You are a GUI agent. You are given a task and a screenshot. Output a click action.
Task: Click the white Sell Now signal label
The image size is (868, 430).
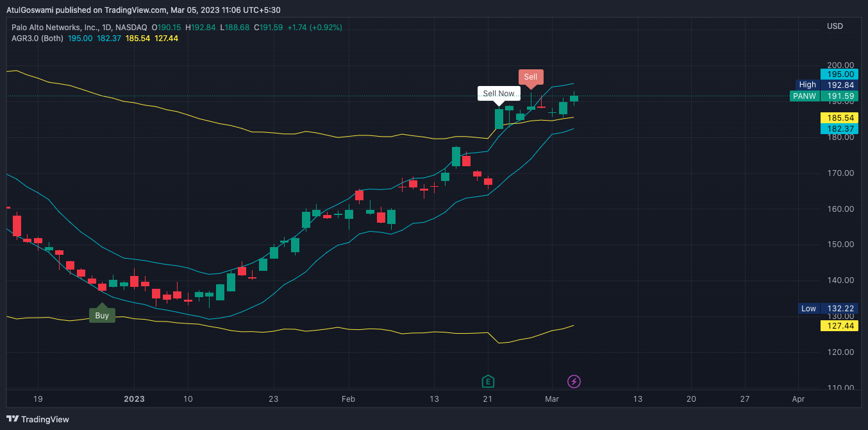pyautogui.click(x=499, y=94)
